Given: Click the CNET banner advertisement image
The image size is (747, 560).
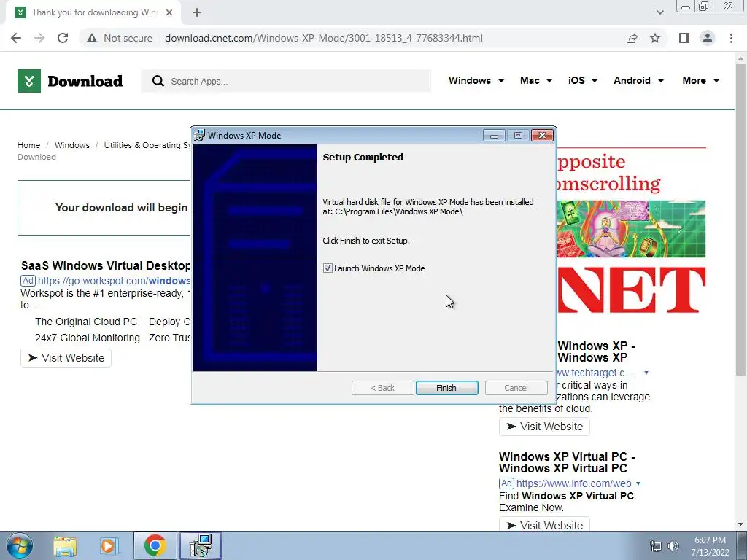Looking at the screenshot, I should (x=631, y=231).
